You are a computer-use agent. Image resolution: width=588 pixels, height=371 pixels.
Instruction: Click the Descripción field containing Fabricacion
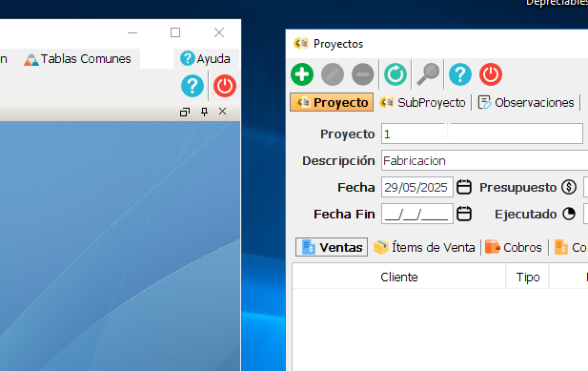pyautogui.click(x=484, y=160)
